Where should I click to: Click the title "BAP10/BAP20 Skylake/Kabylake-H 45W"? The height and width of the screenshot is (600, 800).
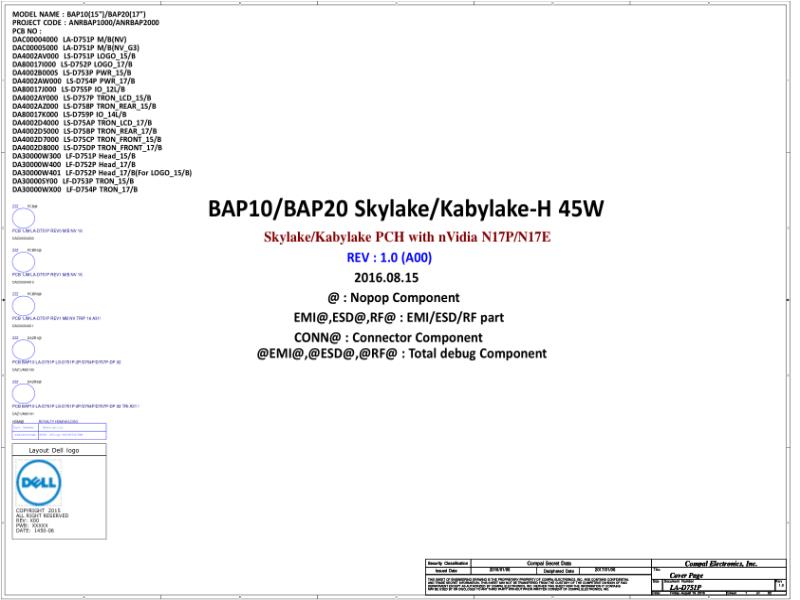point(406,209)
